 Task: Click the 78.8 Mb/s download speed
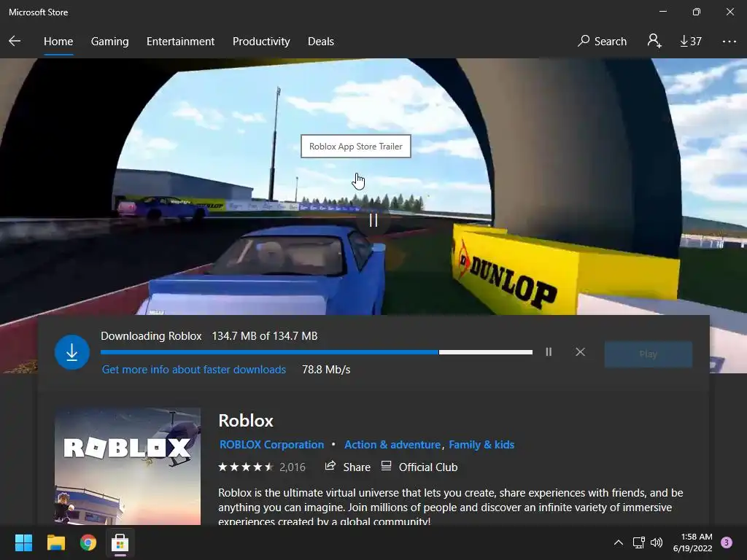coord(326,370)
